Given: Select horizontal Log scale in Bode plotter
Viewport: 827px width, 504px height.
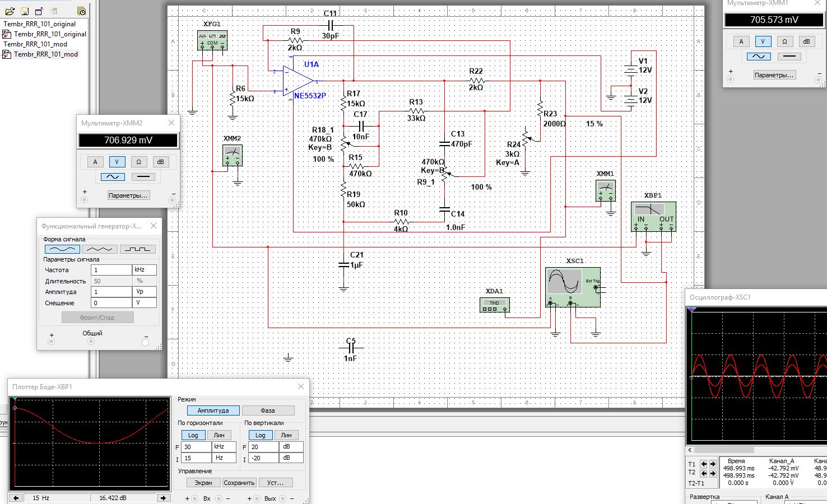Looking at the screenshot, I should point(193,435).
